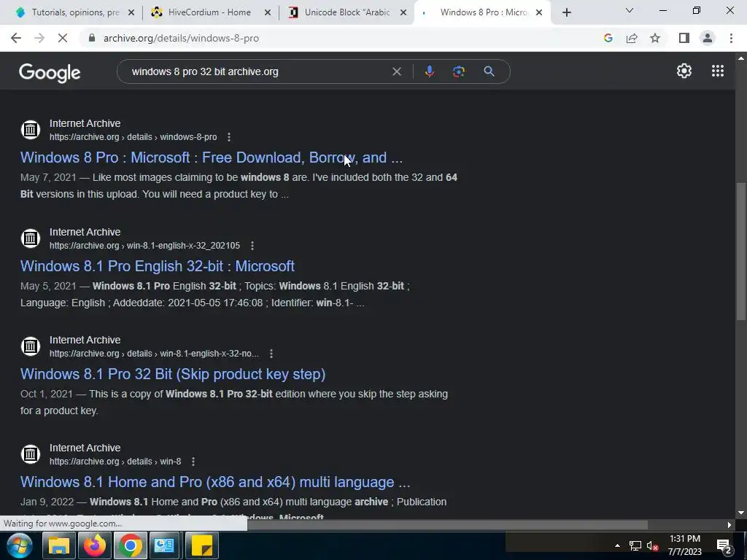The image size is (747, 560).
Task: Submit search with magnifier icon
Action: click(489, 71)
